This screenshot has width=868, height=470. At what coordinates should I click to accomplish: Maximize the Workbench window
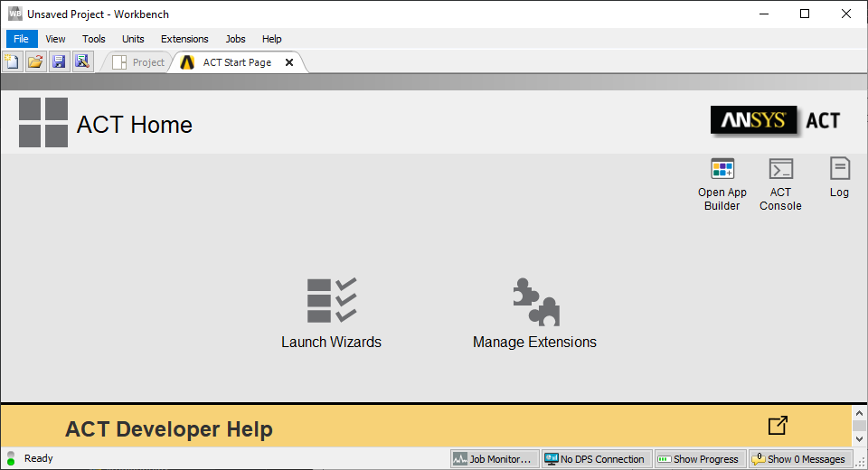[x=805, y=14]
